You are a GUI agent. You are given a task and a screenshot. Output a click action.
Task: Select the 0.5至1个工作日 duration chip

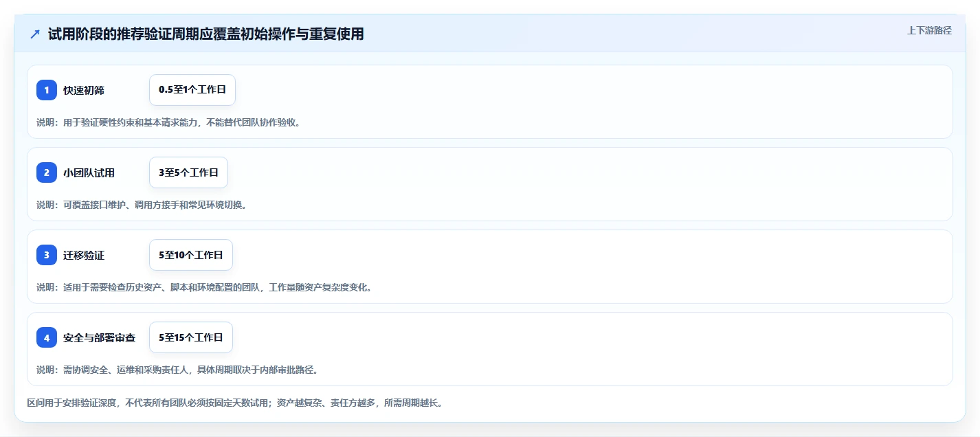point(192,90)
